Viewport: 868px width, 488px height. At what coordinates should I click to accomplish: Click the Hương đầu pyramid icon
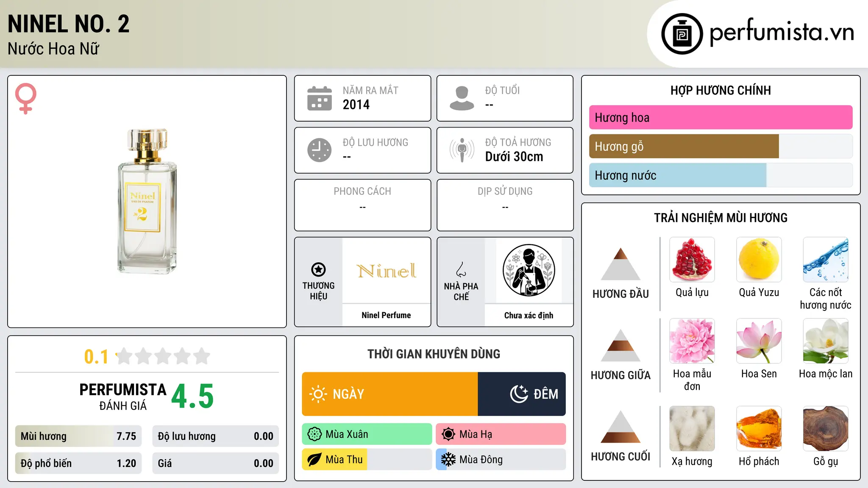620,264
